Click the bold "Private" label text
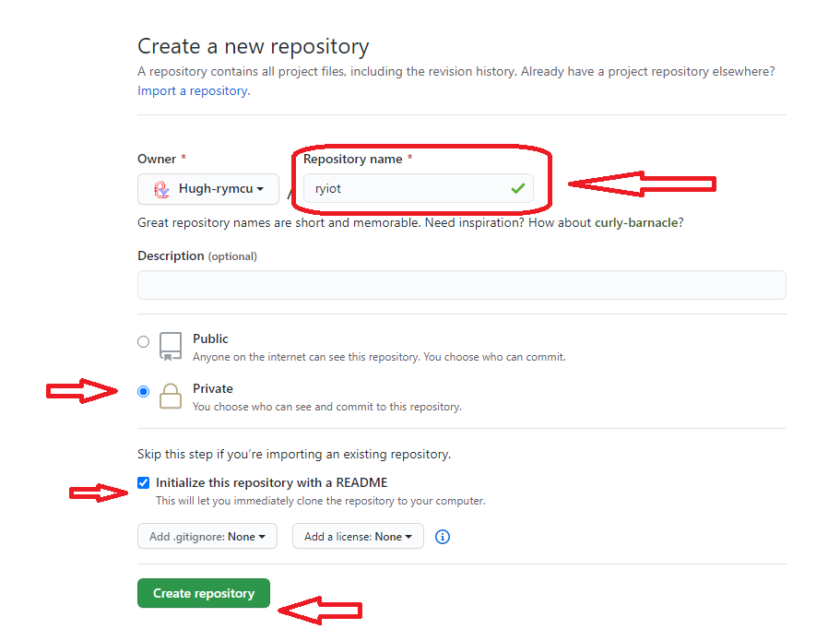Viewport: 840px width, 641px height. [x=213, y=388]
